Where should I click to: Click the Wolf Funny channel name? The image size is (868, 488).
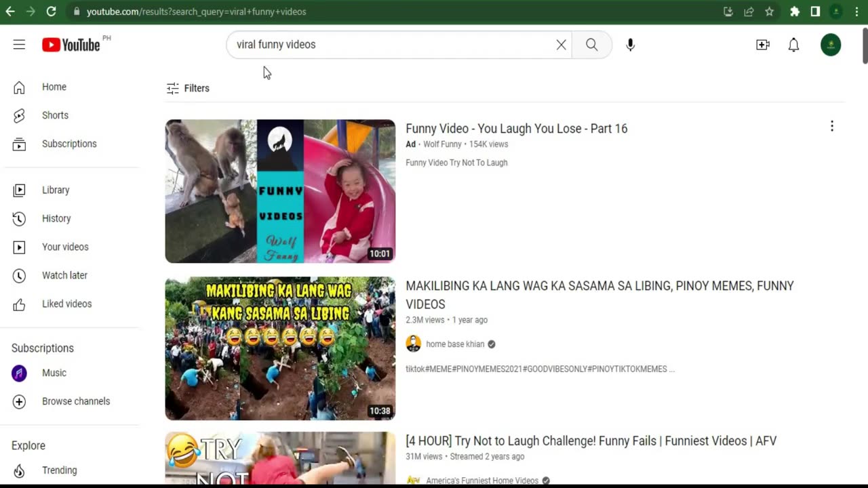(x=442, y=144)
